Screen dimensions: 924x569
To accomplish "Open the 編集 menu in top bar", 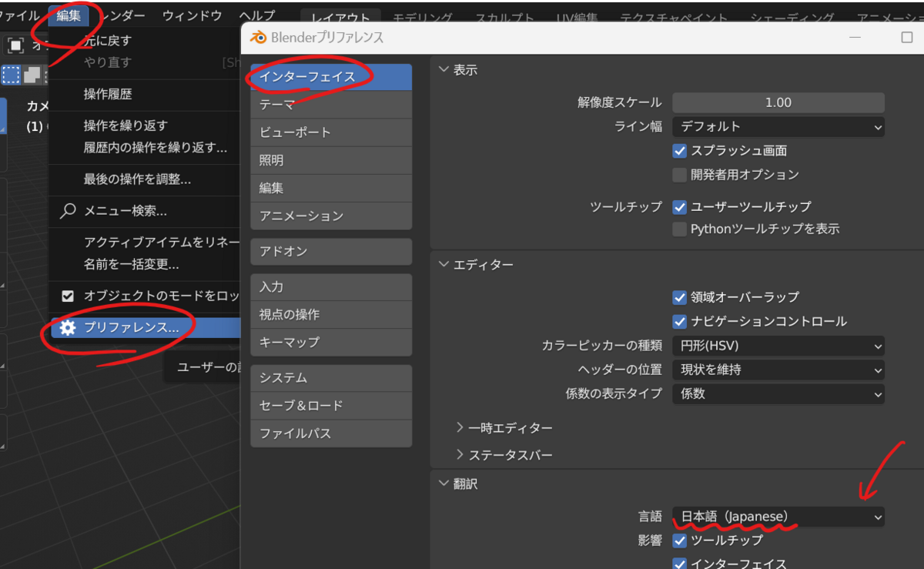I will pyautogui.click(x=69, y=15).
